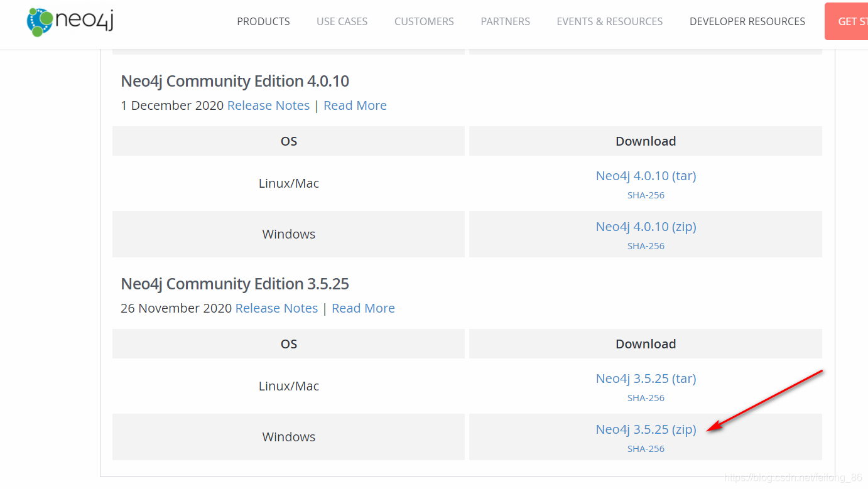Click the Linux/Mac cell in 4.0.10 table
The width and height of the screenshot is (868, 489).
tap(289, 183)
